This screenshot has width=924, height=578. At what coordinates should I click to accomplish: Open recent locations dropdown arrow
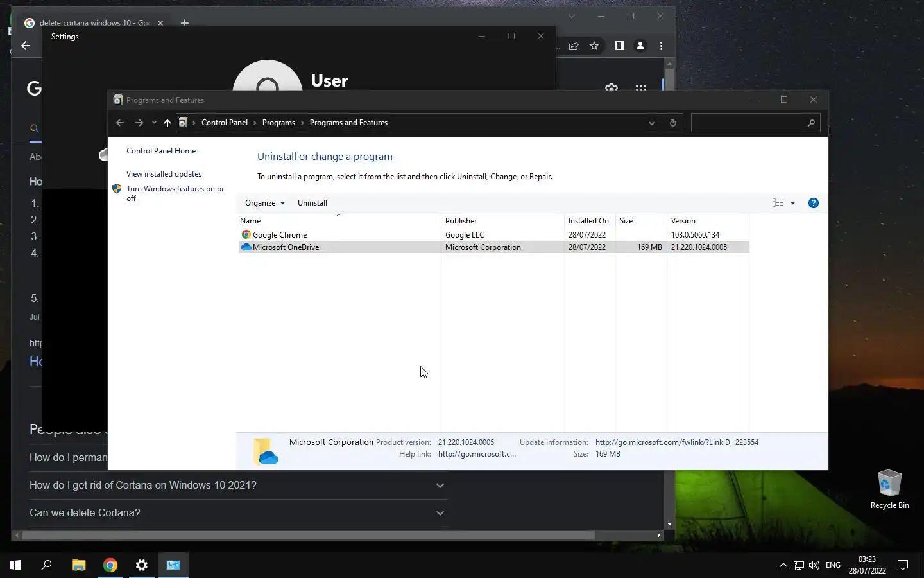click(x=154, y=123)
